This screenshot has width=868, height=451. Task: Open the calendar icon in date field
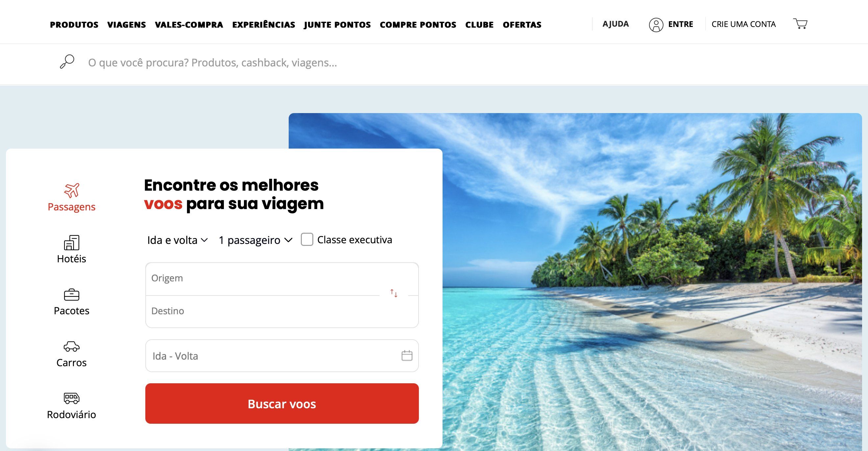click(407, 355)
